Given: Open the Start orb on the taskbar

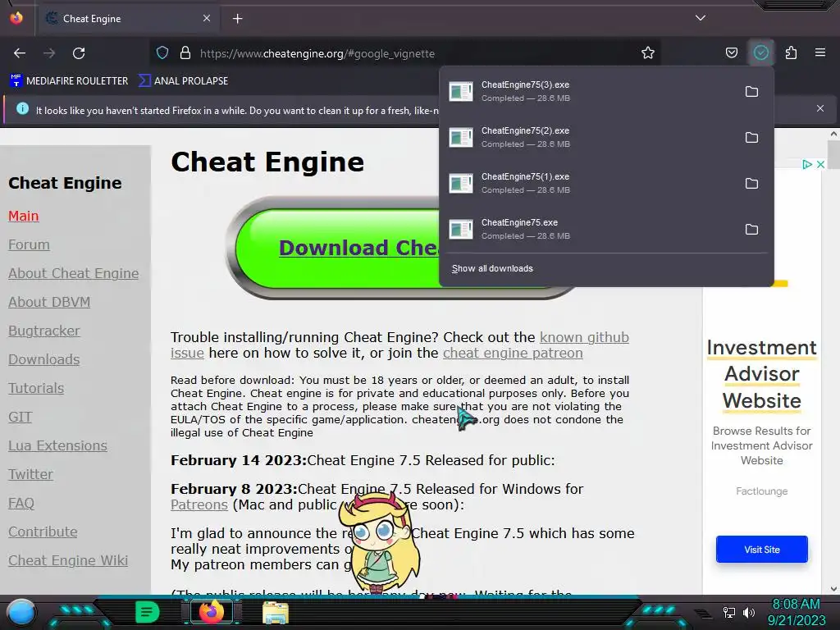Looking at the screenshot, I should click(21, 612).
